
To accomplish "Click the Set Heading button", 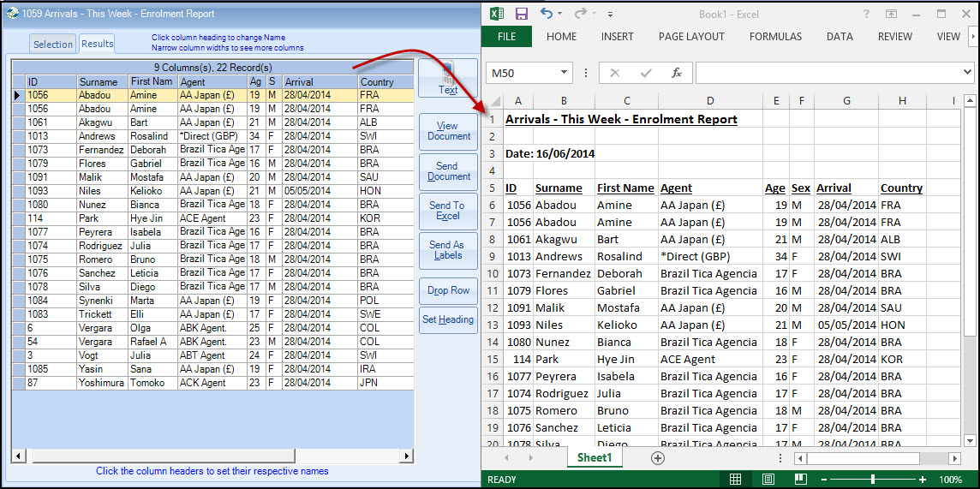I will [448, 319].
